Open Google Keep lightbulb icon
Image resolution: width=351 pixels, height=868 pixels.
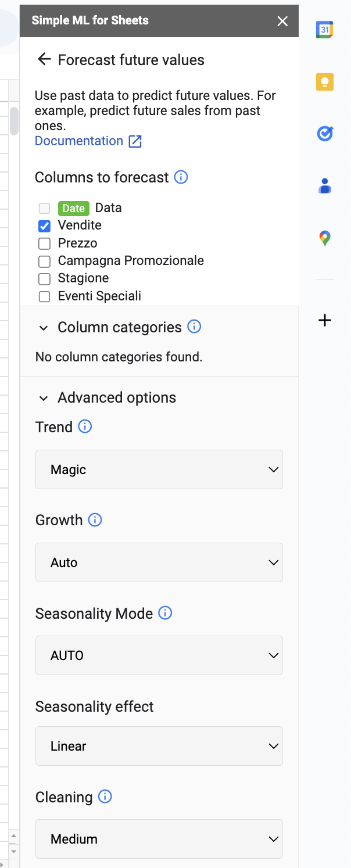pyautogui.click(x=324, y=81)
